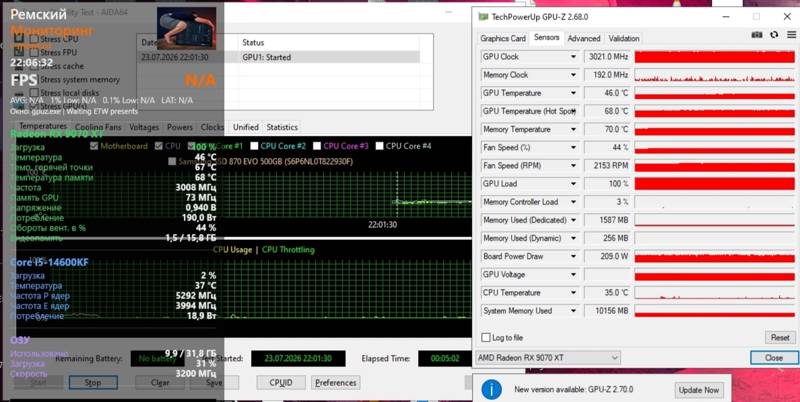Expand the Fan Speed (%) dropdown

(x=573, y=147)
